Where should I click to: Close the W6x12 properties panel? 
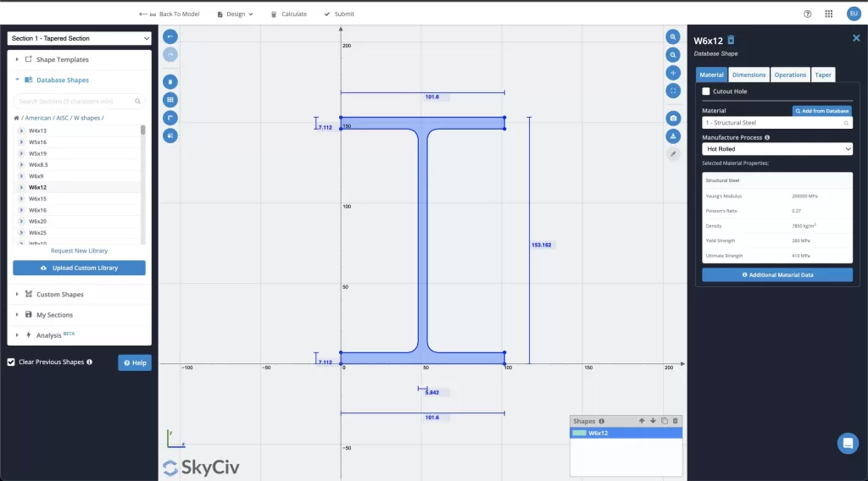[856, 38]
